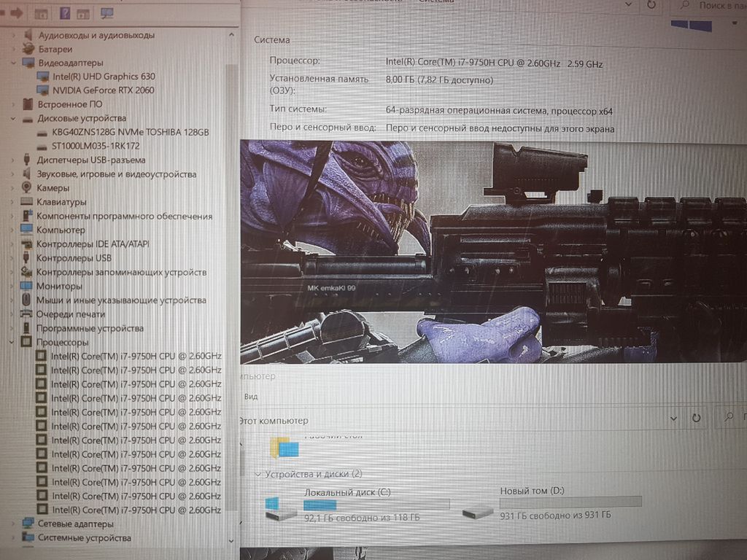Click the refresh icon in the Система window
Screen dimensions: 747x560
click(x=651, y=5)
